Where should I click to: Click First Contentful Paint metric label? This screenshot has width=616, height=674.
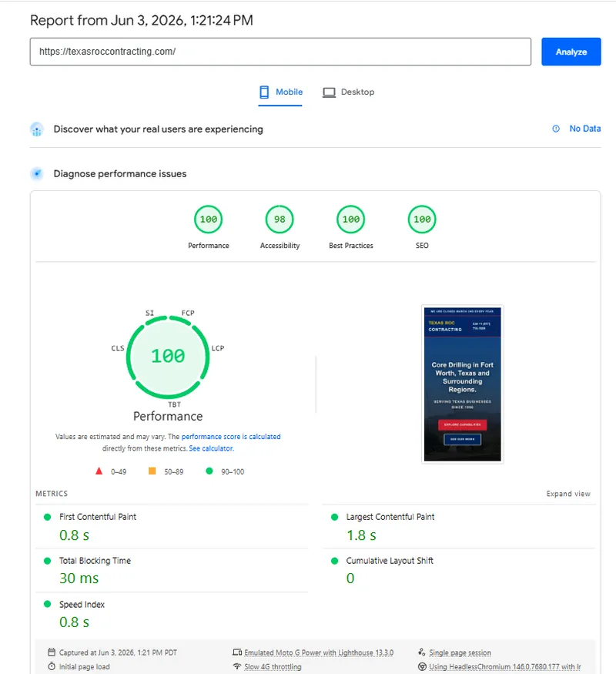tap(98, 517)
